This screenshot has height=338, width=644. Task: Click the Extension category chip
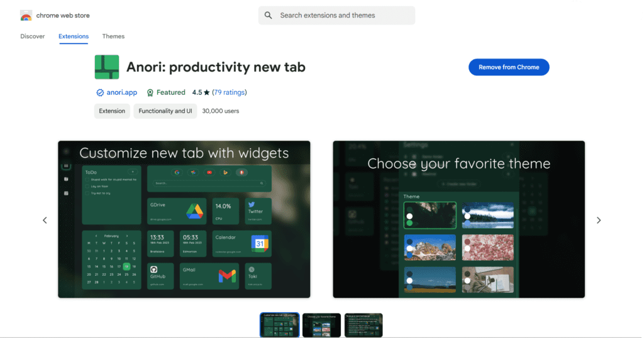coord(112,111)
